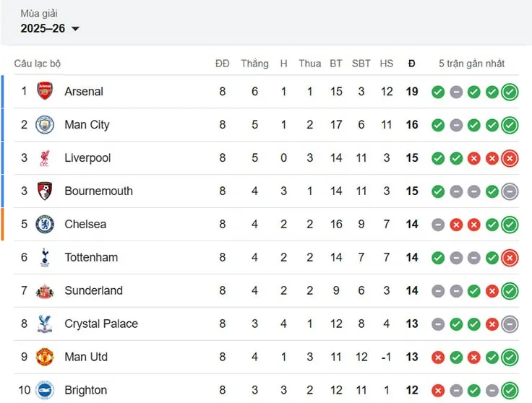Click the Man City club crest
The height and width of the screenshot is (403, 532).
click(45, 125)
